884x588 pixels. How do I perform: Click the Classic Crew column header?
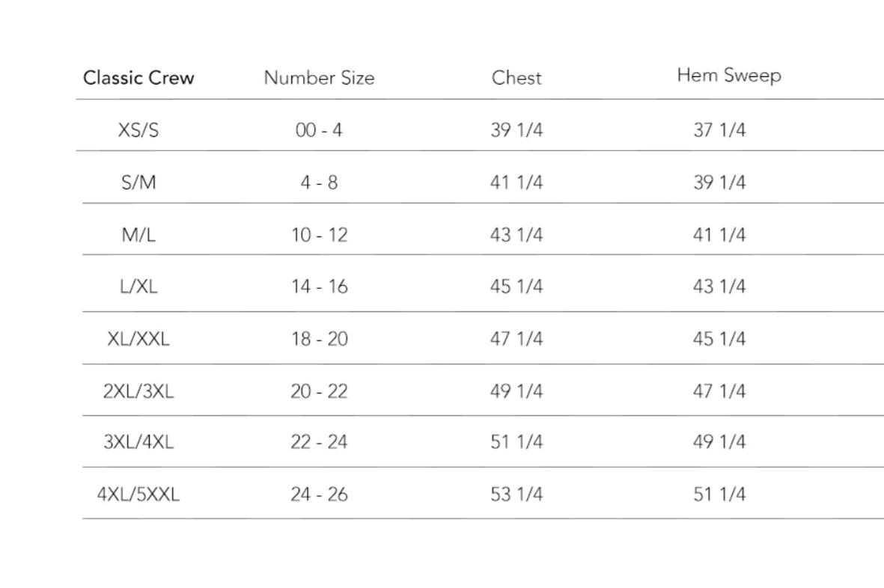[138, 77]
